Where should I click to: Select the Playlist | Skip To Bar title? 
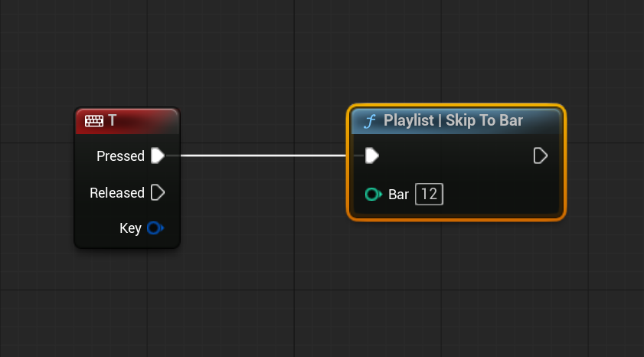point(453,121)
